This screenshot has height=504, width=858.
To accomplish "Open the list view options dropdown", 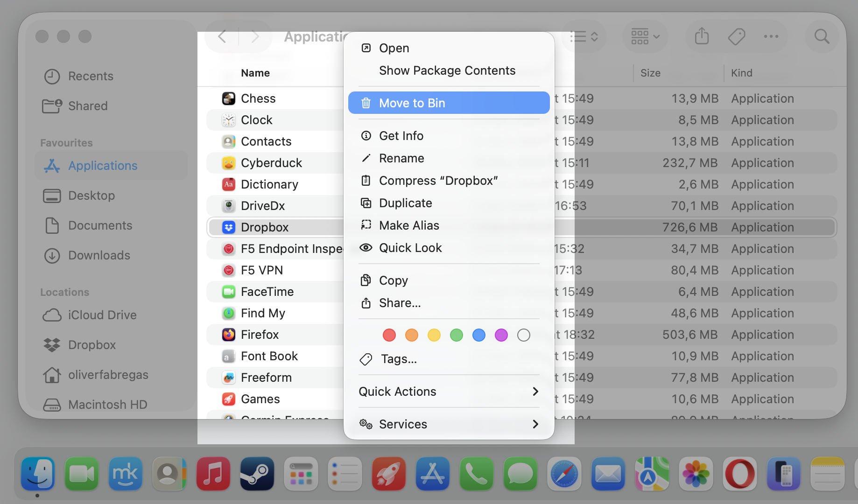I will point(584,36).
